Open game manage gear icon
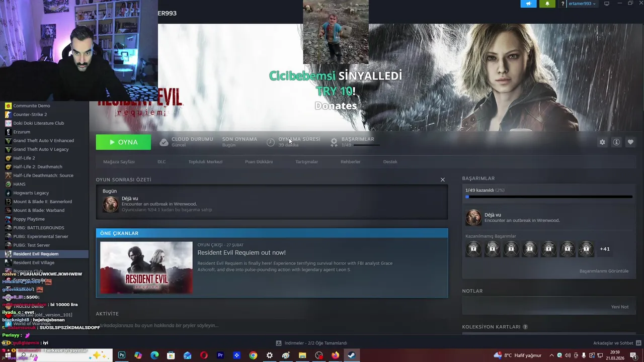The width and height of the screenshot is (644, 362). coord(602,142)
